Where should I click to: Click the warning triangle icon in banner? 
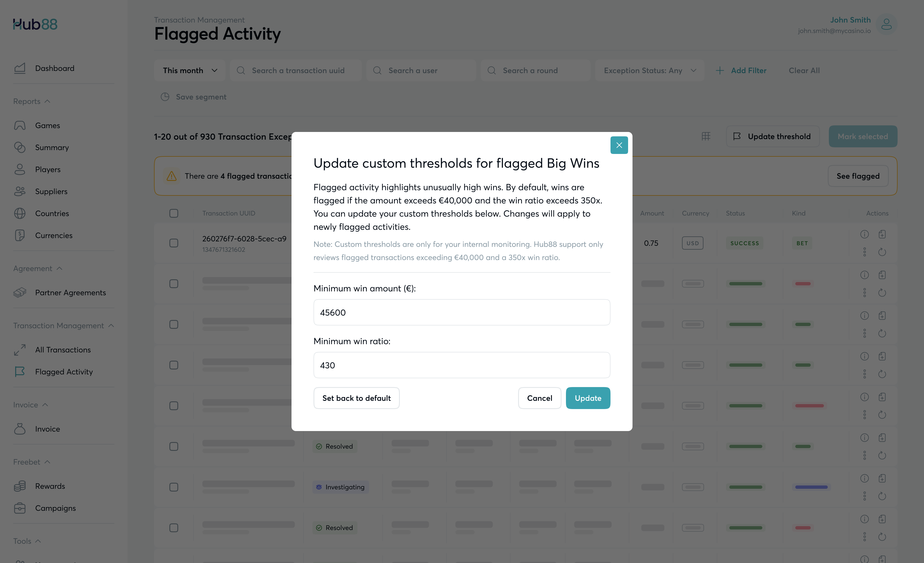pos(172,176)
